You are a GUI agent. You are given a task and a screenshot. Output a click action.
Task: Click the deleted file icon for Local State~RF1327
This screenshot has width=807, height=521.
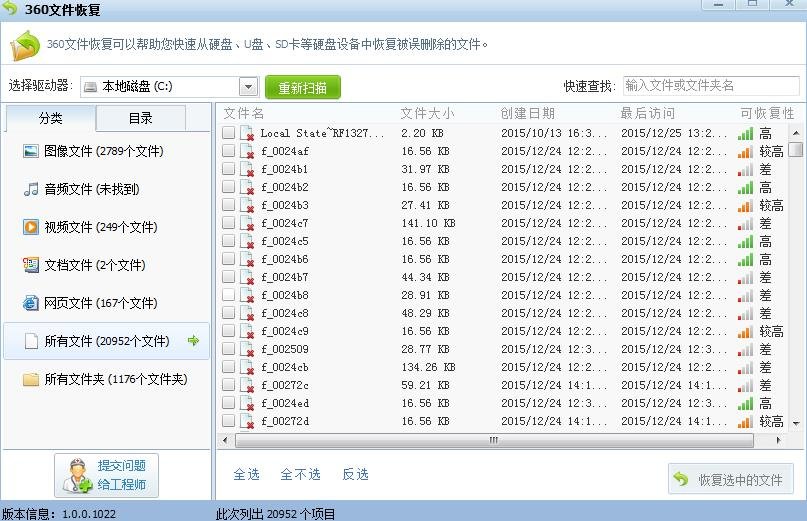coord(247,133)
